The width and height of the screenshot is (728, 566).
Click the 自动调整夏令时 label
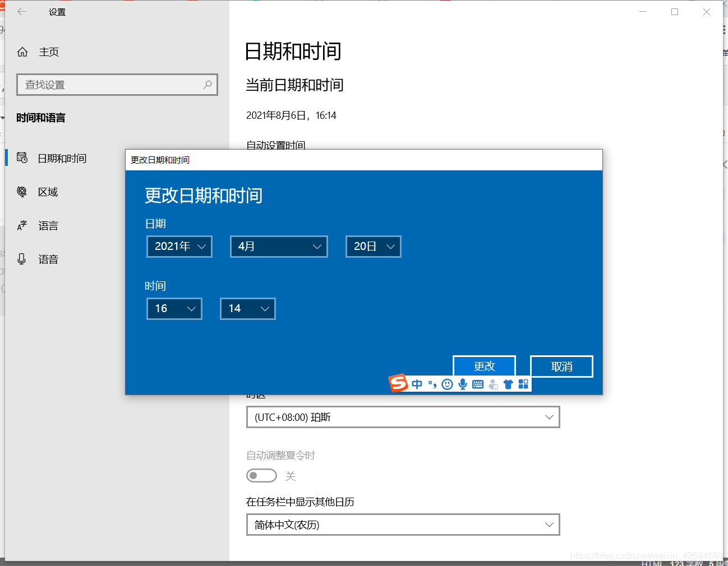pos(280,456)
